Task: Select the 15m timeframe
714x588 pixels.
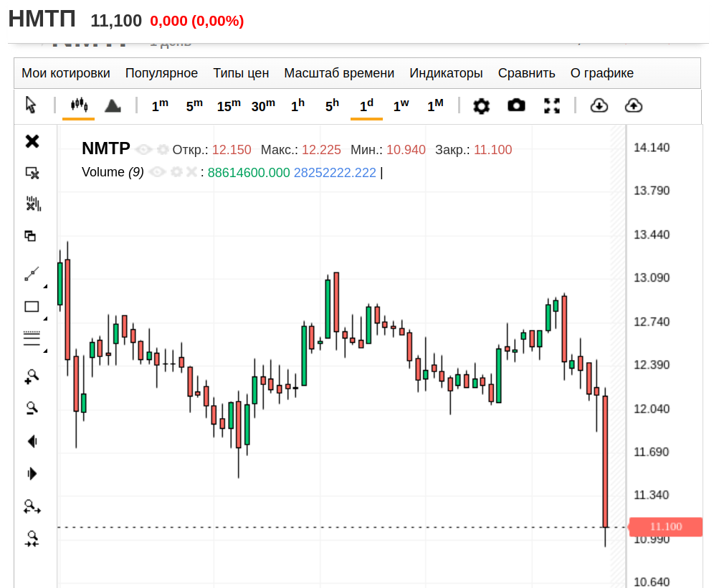Action: [229, 105]
